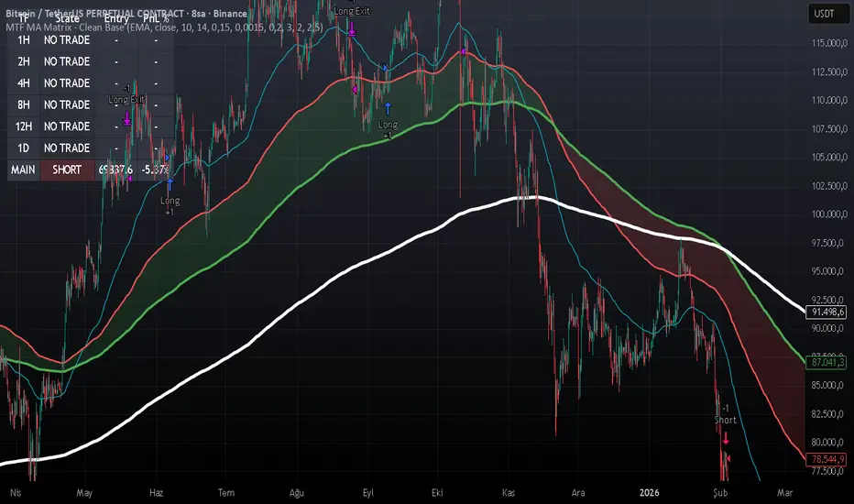Click the Bitcoin / TetherUS PERPETUAL CONTRACT title
Screen dimensions: 854x504
click(x=126, y=13)
